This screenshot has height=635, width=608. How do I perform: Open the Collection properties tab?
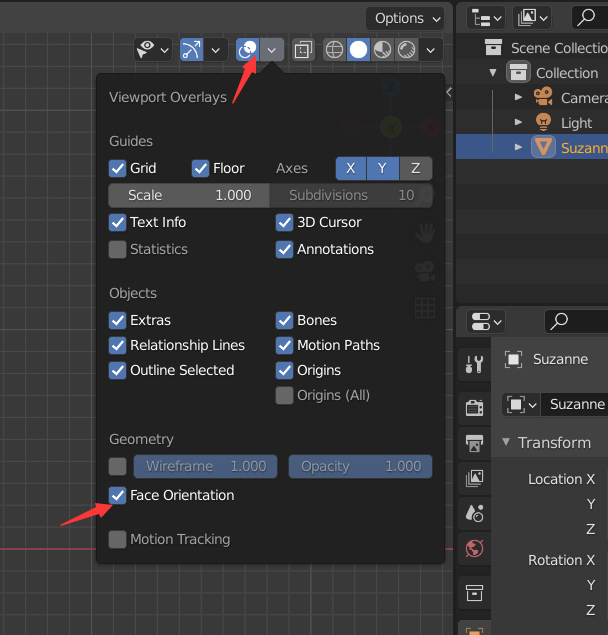[x=474, y=593]
